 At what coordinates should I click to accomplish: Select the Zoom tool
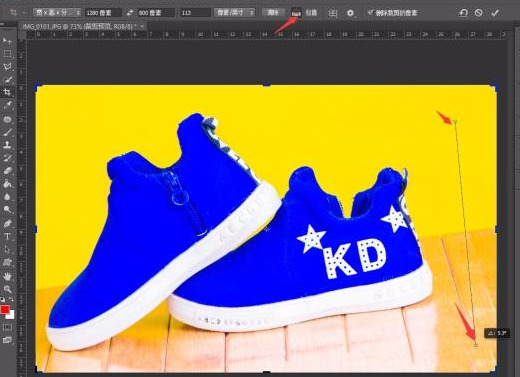click(7, 289)
